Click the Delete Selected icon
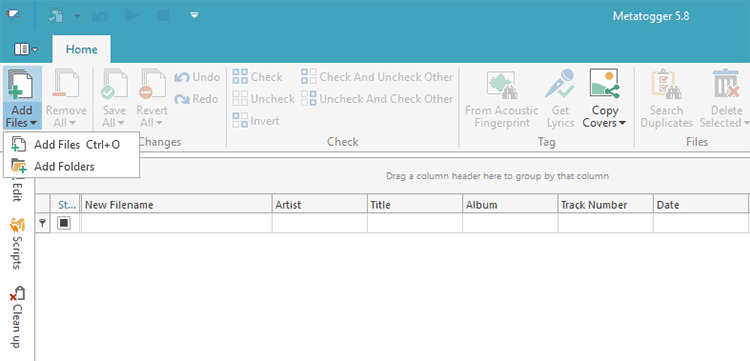Viewport: 750px width, 361px height. click(x=726, y=85)
